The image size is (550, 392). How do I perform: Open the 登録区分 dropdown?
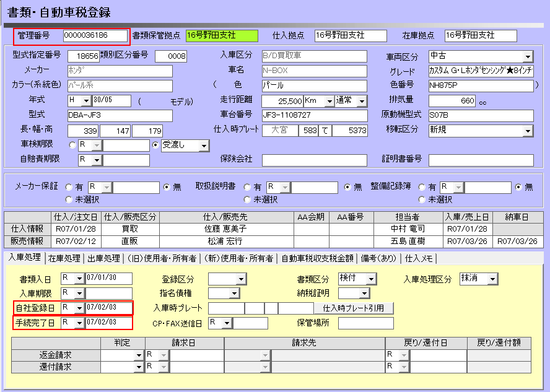(x=241, y=279)
